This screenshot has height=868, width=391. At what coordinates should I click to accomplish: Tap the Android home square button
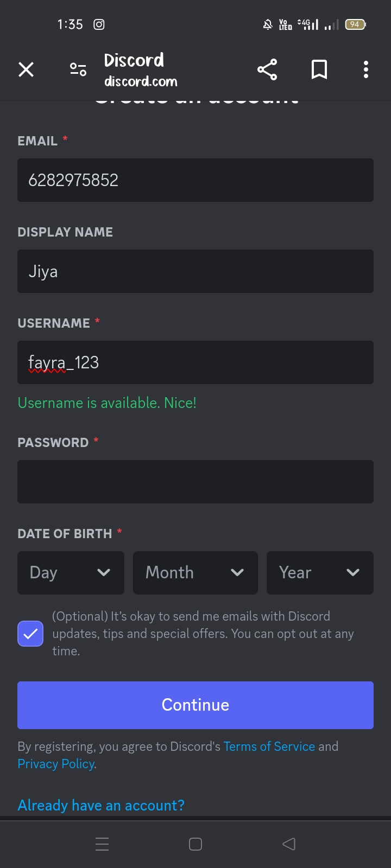coord(195,844)
